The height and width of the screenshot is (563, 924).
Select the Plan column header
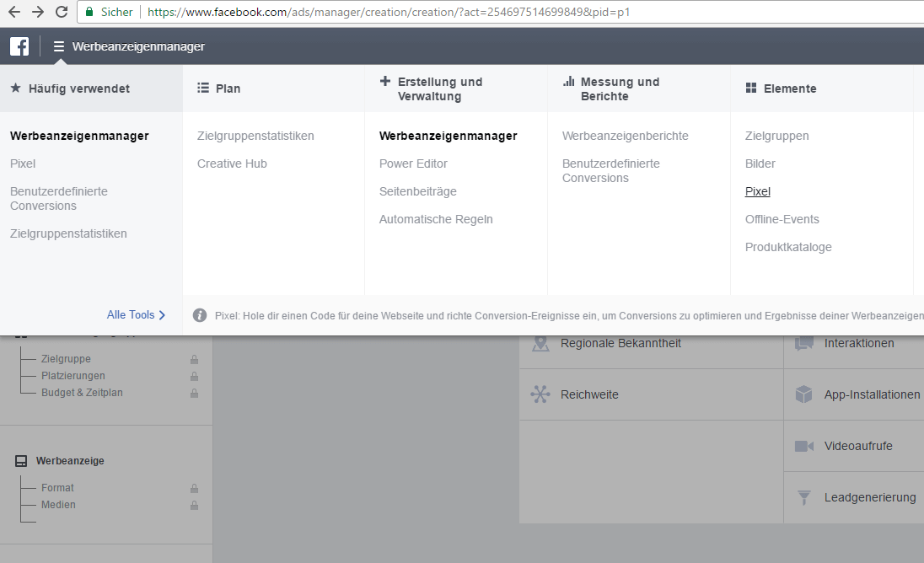273,88
